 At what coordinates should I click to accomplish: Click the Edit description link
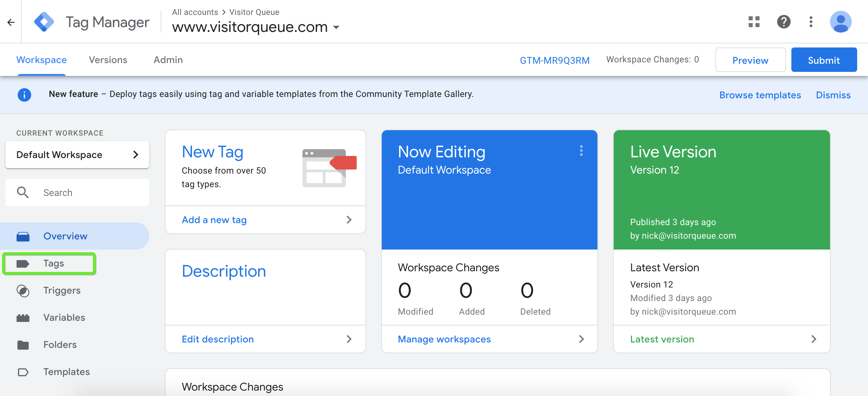[218, 339]
